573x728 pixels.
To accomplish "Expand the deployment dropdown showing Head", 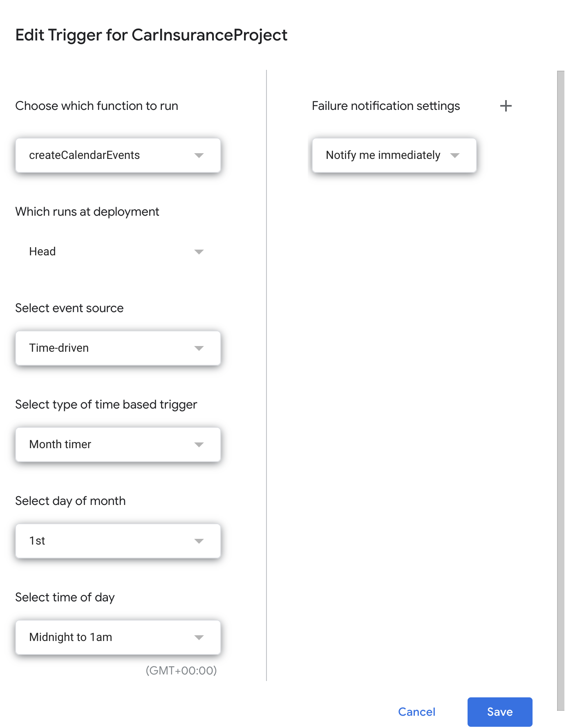I will click(118, 252).
